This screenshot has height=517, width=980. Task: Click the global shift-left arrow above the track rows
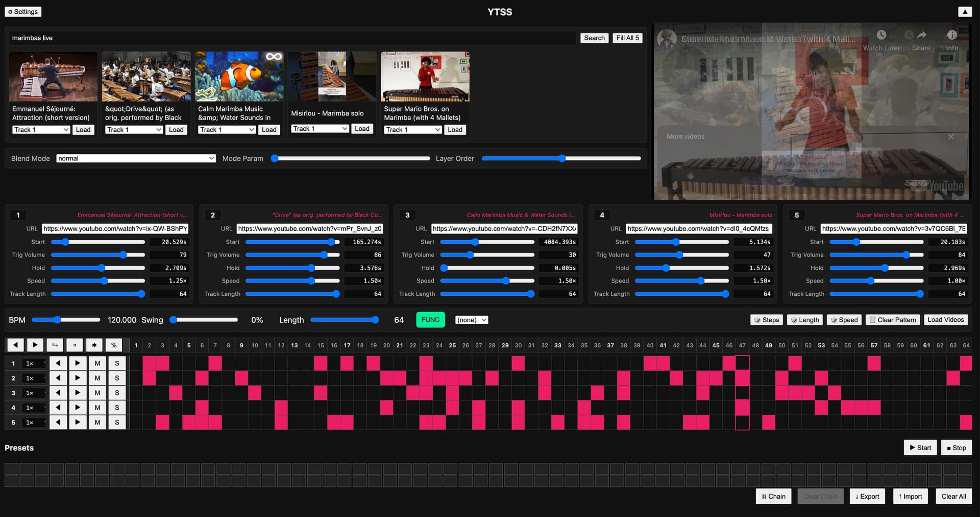(15, 345)
